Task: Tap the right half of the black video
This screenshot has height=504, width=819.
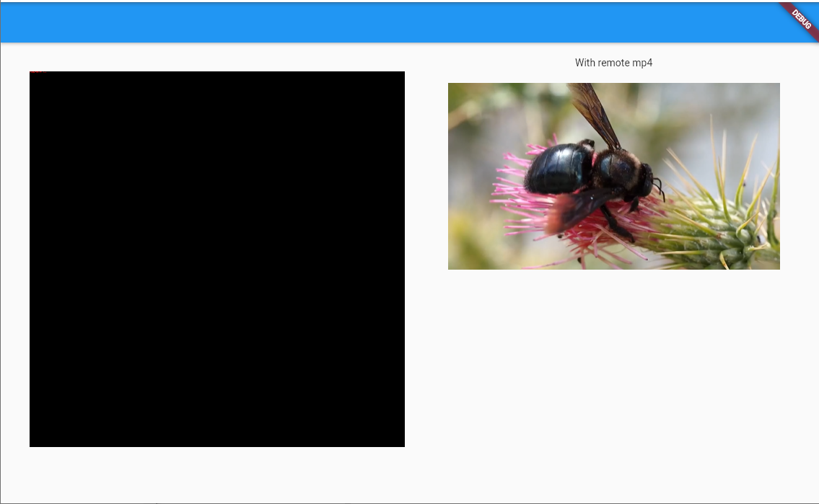Action: [310, 258]
